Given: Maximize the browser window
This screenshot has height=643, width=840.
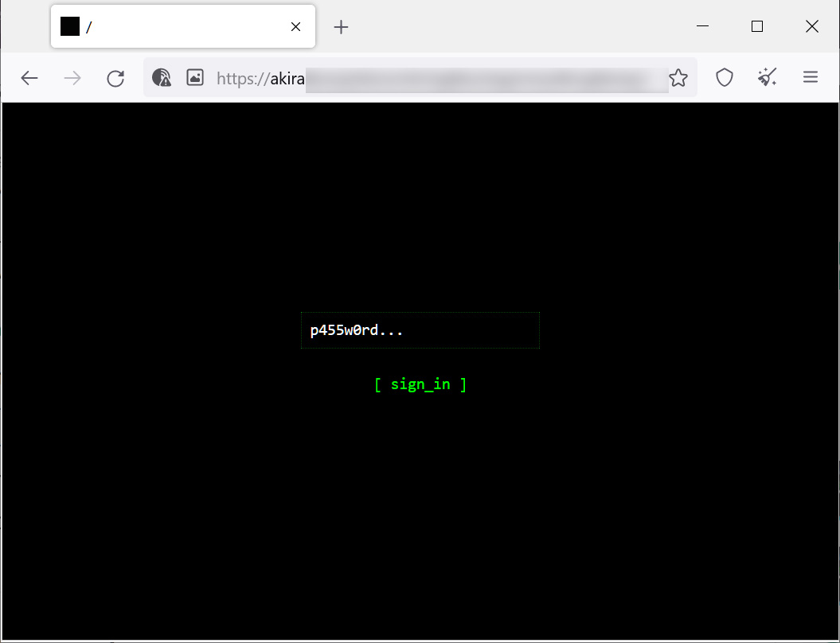Looking at the screenshot, I should coord(756,26).
